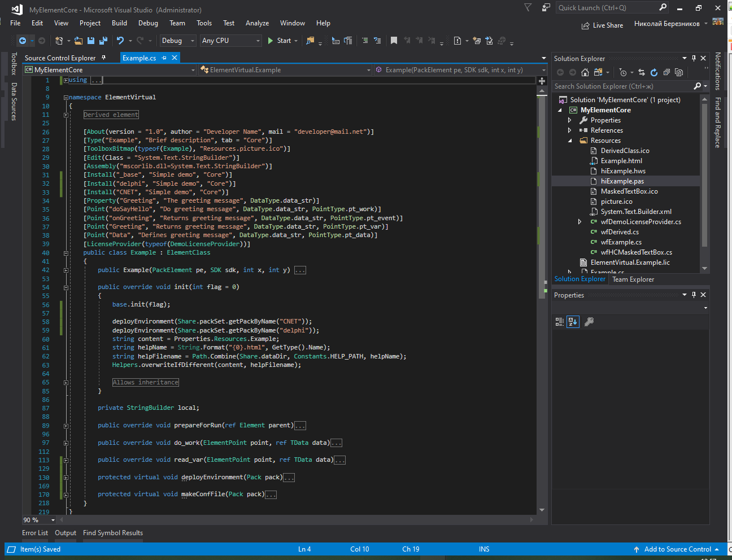Click the Save All toolbar icon
The image size is (732, 560).
103,41
